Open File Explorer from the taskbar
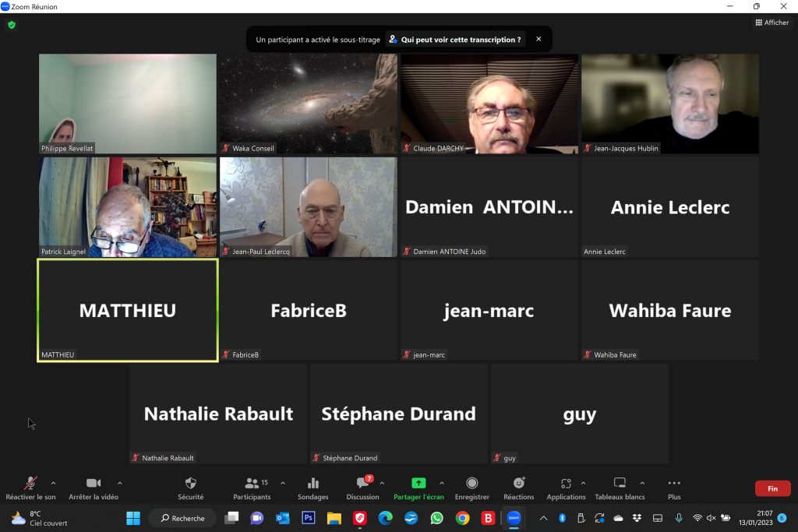 (334, 518)
